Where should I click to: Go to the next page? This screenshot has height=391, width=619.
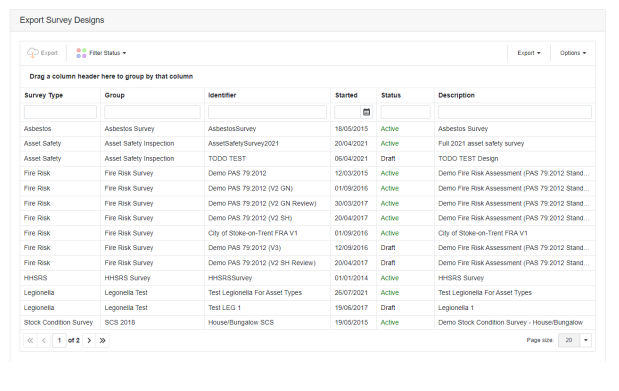coord(89,340)
